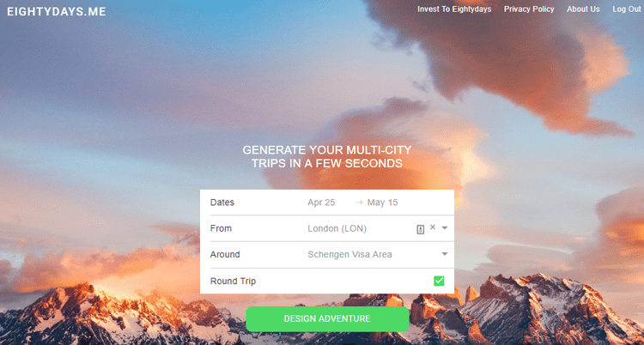
Task: Click the Dates row label
Action: pos(222,203)
